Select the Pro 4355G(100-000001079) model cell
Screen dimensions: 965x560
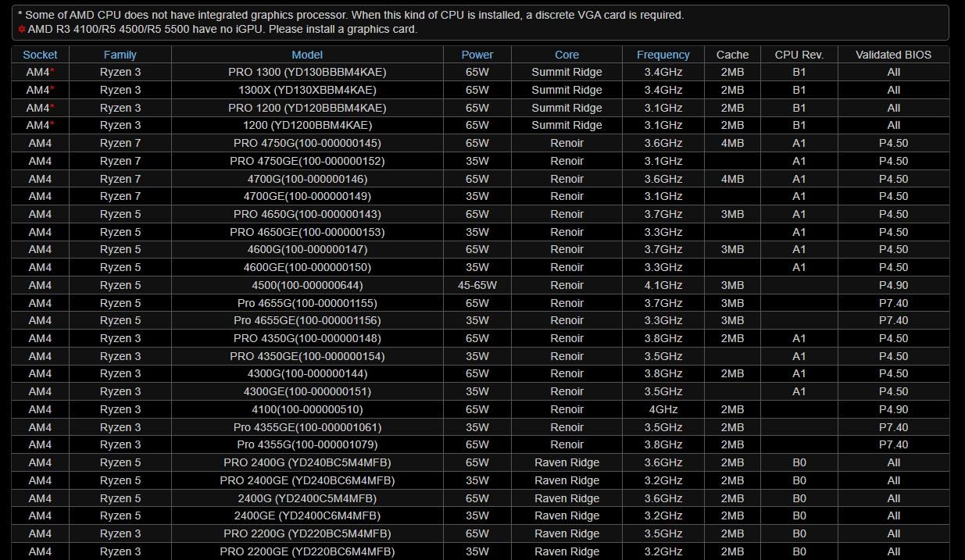[x=307, y=444]
